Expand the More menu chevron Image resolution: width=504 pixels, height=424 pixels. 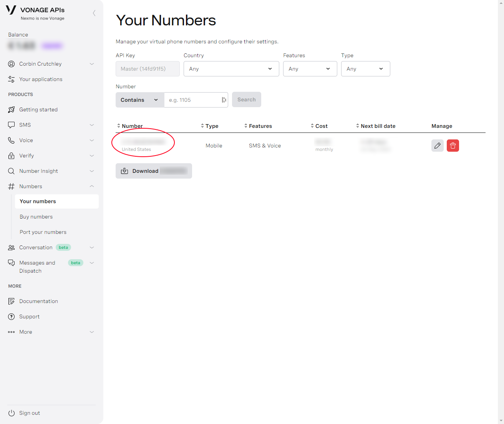(x=92, y=332)
